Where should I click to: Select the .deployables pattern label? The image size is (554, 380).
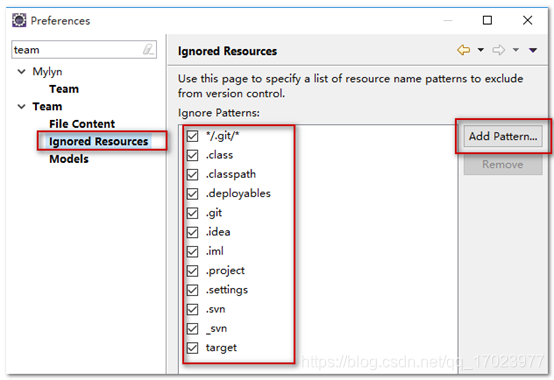click(238, 194)
